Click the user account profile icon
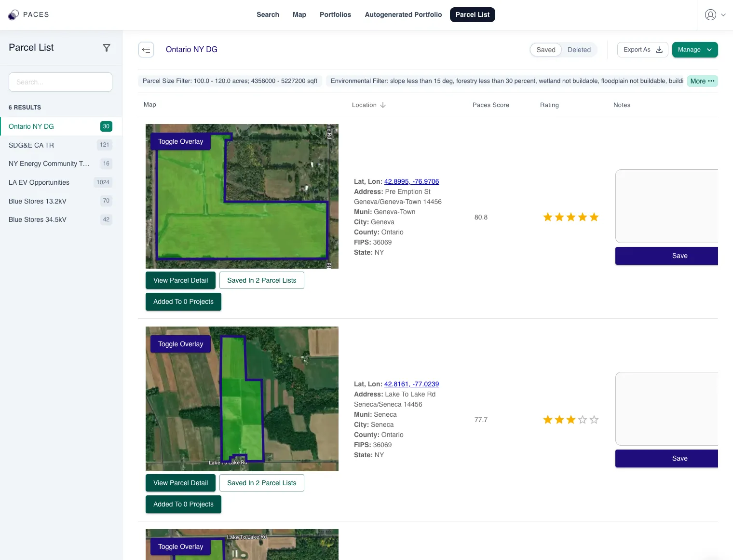The width and height of the screenshot is (733, 560). click(710, 15)
